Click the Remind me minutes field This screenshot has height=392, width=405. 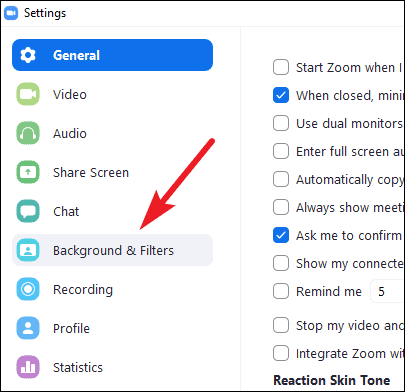387,291
